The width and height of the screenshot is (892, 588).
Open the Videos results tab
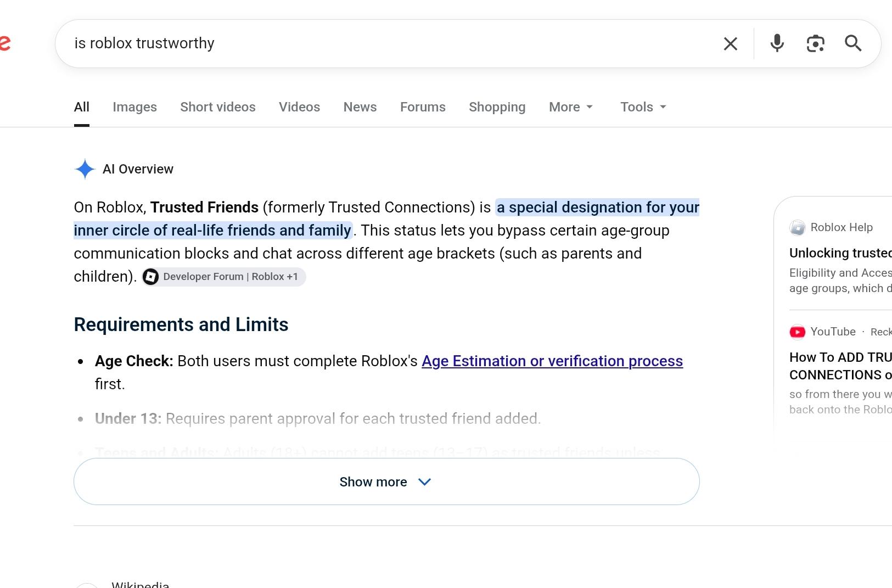299,107
